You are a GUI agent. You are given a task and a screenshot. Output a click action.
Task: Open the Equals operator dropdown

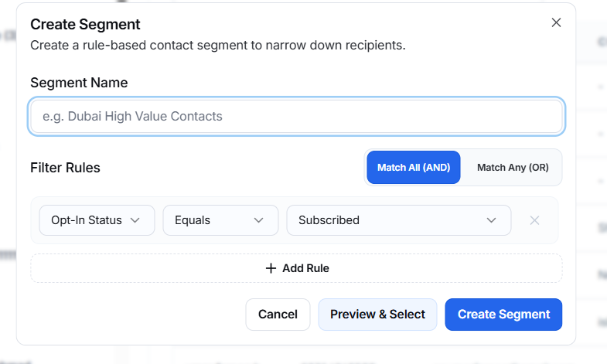pyautogui.click(x=220, y=220)
